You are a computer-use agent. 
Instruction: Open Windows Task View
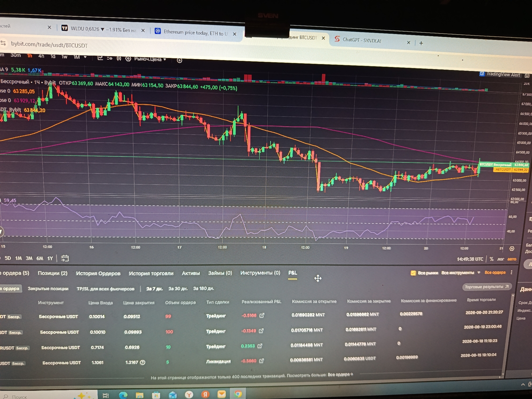(106, 395)
